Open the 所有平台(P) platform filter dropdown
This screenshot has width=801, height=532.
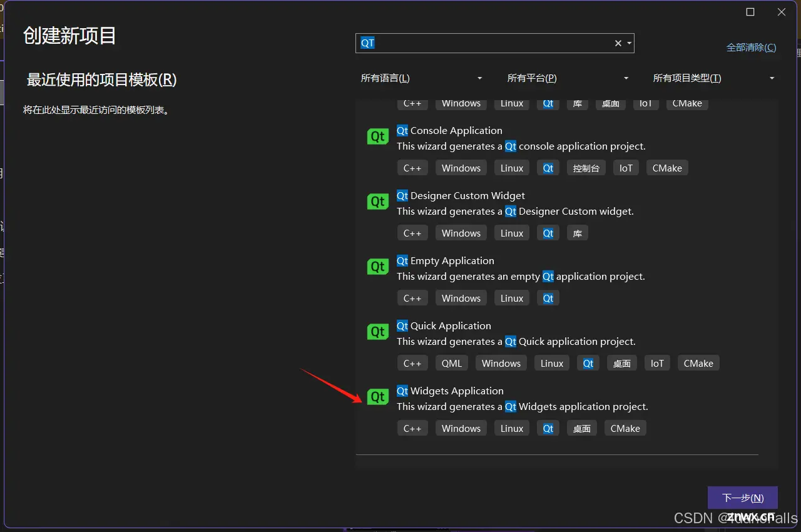tap(568, 78)
